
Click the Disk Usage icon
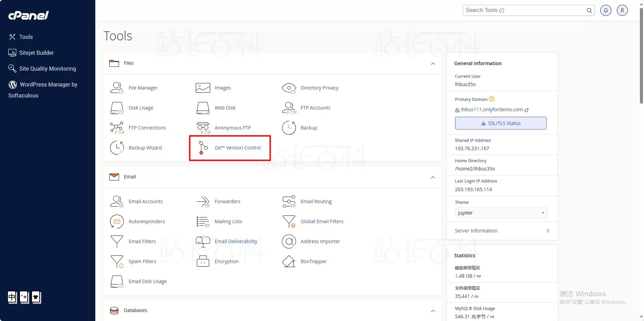coord(117,108)
